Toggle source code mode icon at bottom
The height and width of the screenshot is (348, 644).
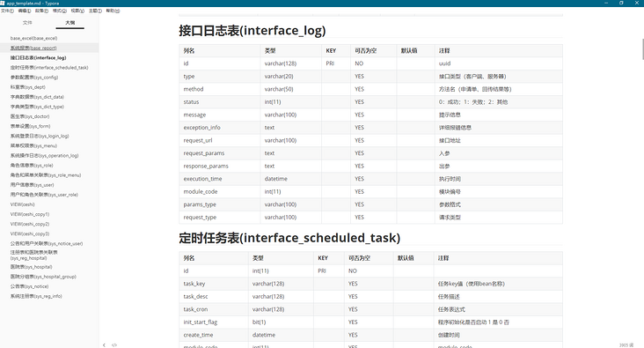click(114, 344)
